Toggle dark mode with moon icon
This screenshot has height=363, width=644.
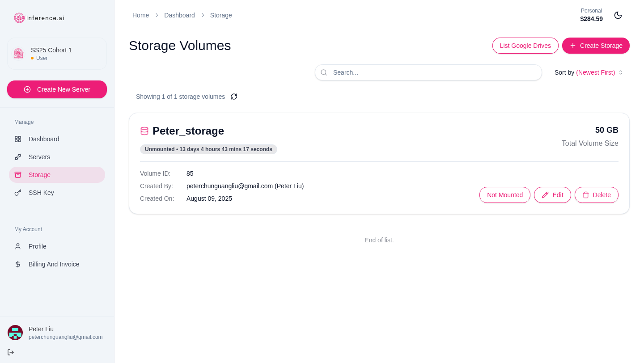(x=618, y=15)
